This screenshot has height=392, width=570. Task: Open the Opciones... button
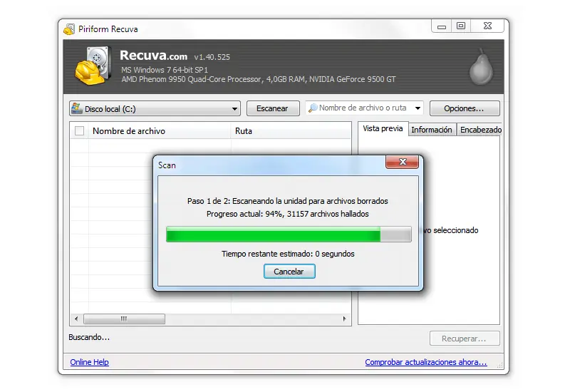click(465, 108)
